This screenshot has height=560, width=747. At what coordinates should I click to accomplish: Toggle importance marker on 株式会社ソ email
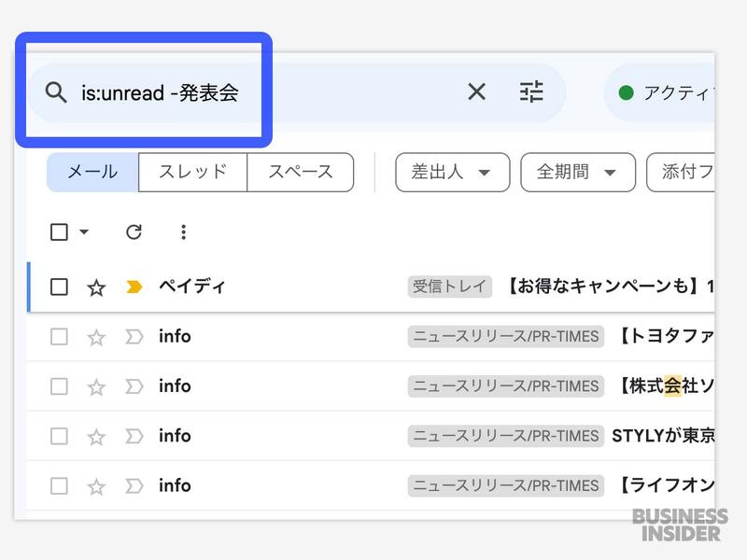tap(134, 386)
